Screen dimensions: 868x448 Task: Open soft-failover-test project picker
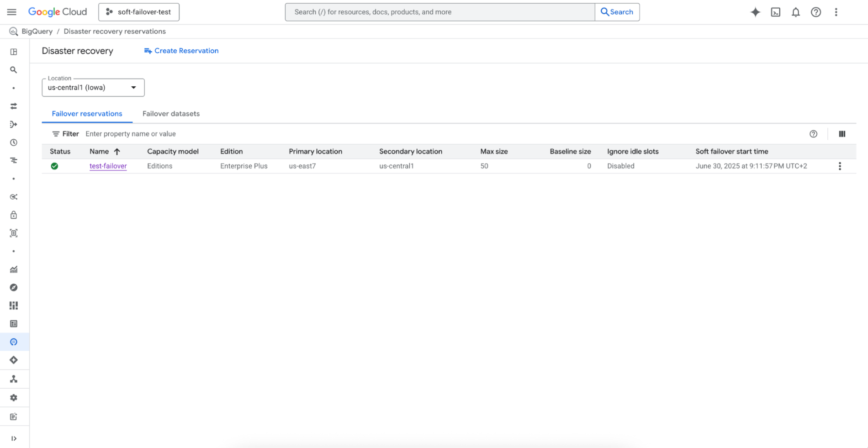[139, 12]
